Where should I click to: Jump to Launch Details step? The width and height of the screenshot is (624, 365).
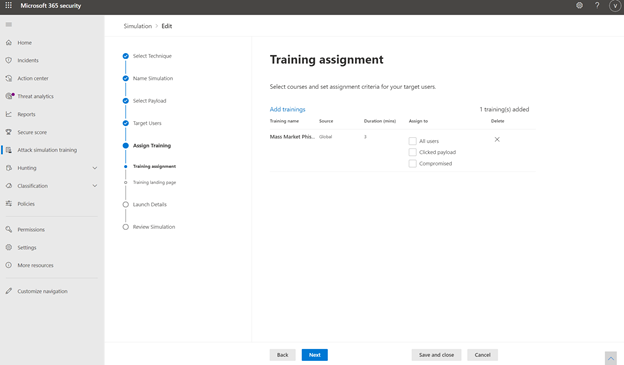150,205
